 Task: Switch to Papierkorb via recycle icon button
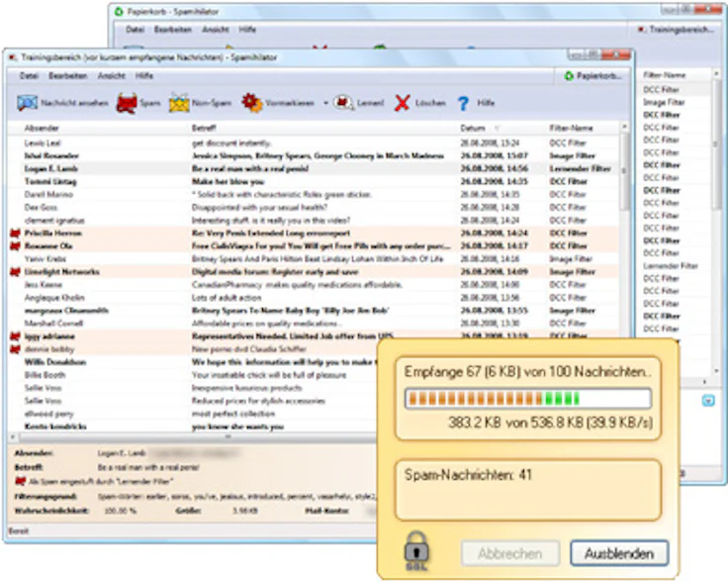(591, 75)
